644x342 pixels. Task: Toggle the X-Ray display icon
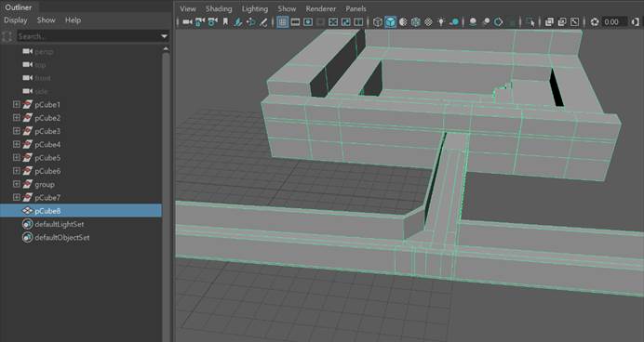(549, 21)
